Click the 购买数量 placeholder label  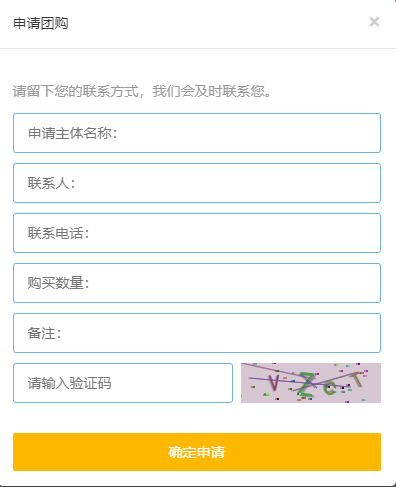click(x=59, y=283)
